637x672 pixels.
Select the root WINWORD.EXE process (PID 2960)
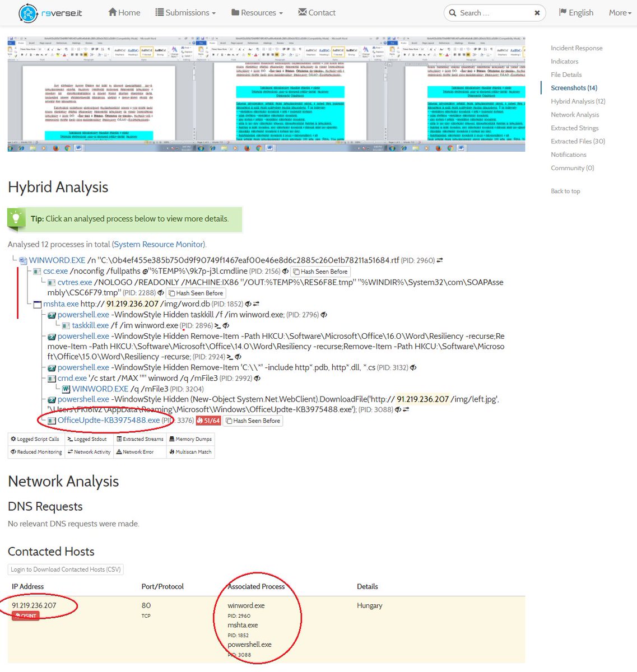pos(57,260)
